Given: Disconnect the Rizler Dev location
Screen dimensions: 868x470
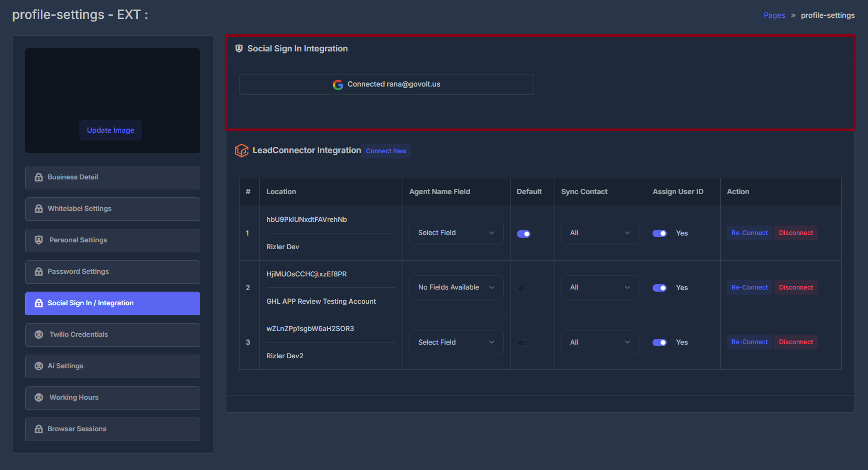Looking at the screenshot, I should pyautogui.click(x=796, y=233).
